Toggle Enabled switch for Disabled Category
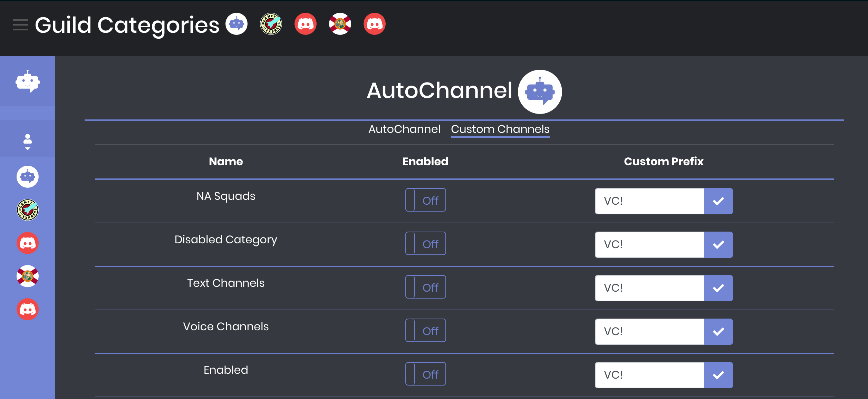 tap(425, 243)
